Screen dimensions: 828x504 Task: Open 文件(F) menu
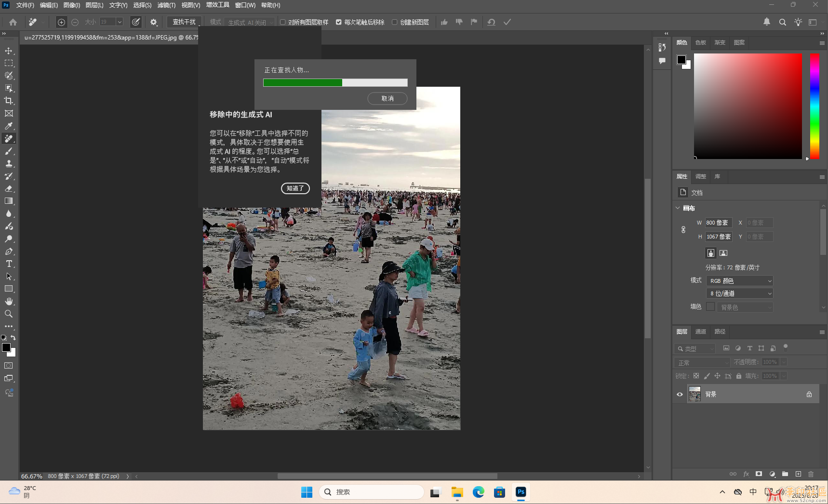tap(25, 5)
